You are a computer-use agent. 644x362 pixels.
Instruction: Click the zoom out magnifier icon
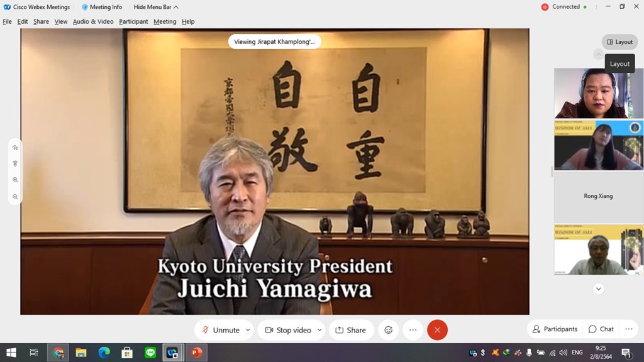[15, 197]
